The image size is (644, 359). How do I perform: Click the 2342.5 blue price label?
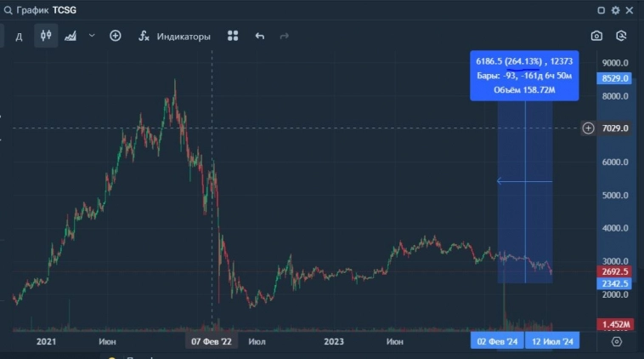click(x=615, y=283)
